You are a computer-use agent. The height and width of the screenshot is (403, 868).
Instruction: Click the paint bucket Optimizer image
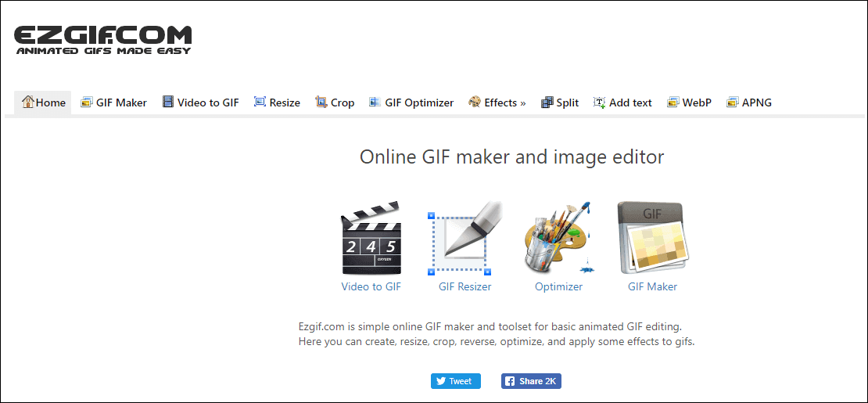(558, 239)
